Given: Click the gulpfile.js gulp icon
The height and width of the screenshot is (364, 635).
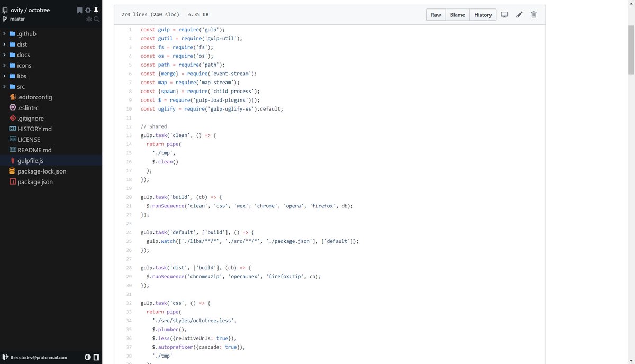Looking at the screenshot, I should tap(13, 161).
